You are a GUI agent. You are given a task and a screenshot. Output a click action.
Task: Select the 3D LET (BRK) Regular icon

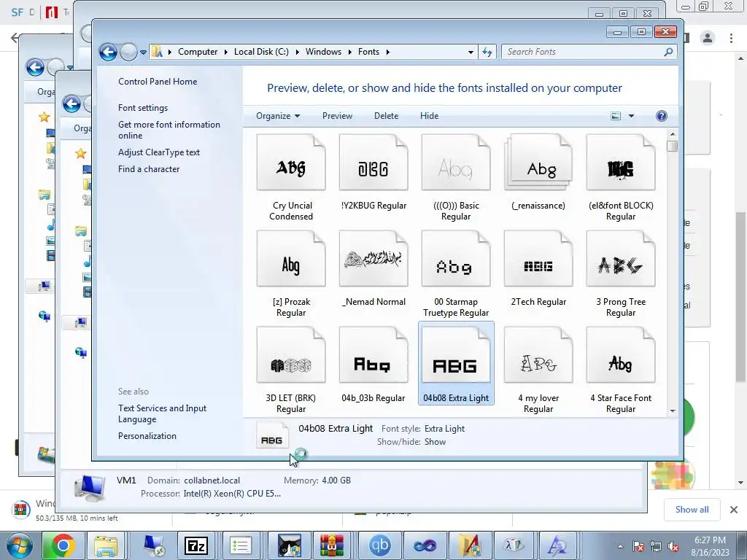290,355
